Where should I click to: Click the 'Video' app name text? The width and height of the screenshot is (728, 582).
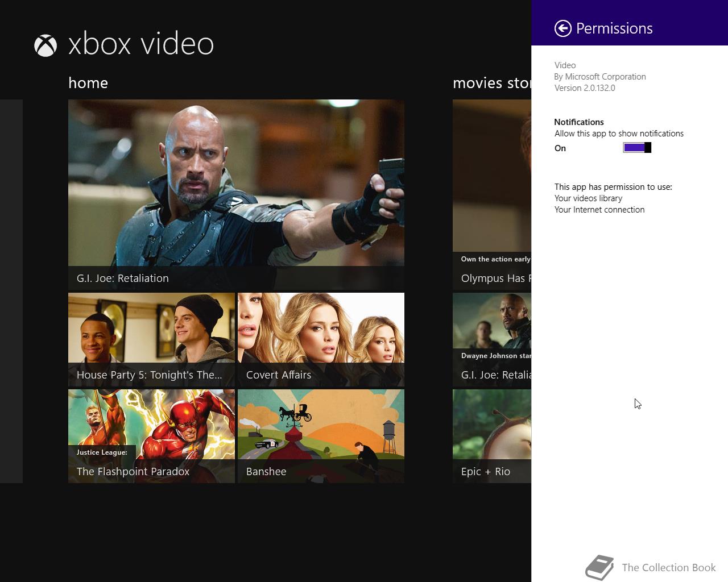coord(565,65)
